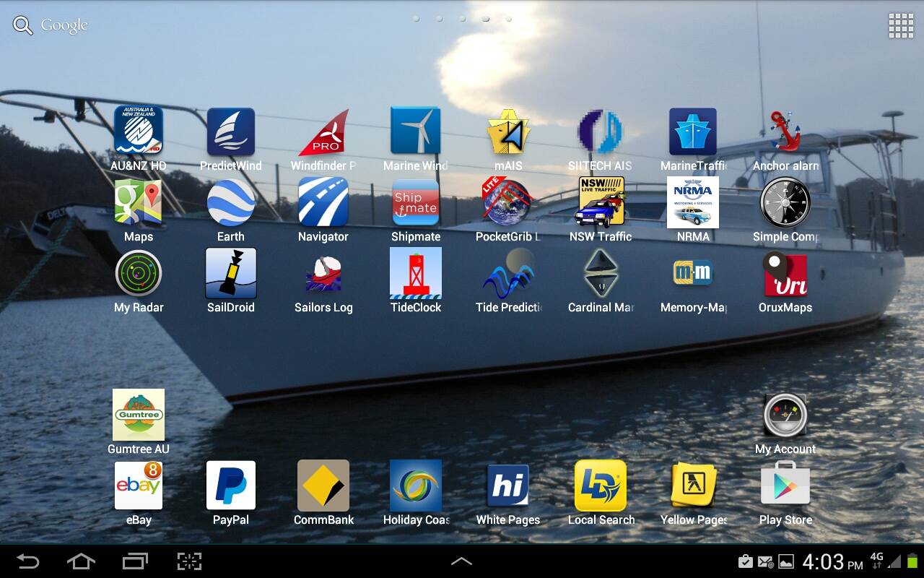
Task: Launch the OruxMaps app
Action: pyautogui.click(x=785, y=274)
